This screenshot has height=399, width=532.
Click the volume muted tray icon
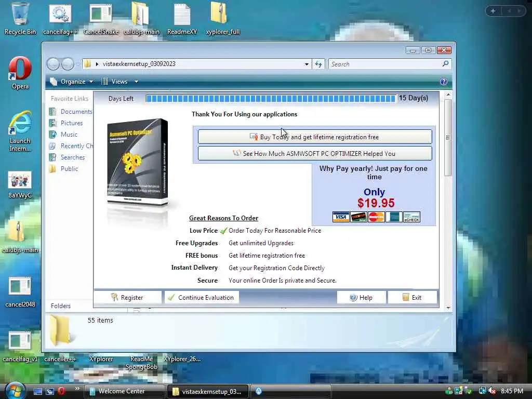pos(492,391)
